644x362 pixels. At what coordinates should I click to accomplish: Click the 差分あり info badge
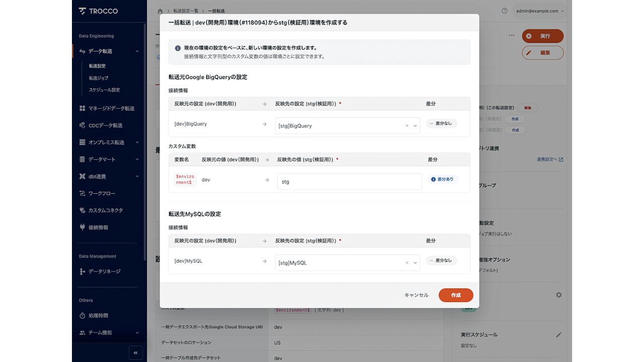pyautogui.click(x=443, y=179)
